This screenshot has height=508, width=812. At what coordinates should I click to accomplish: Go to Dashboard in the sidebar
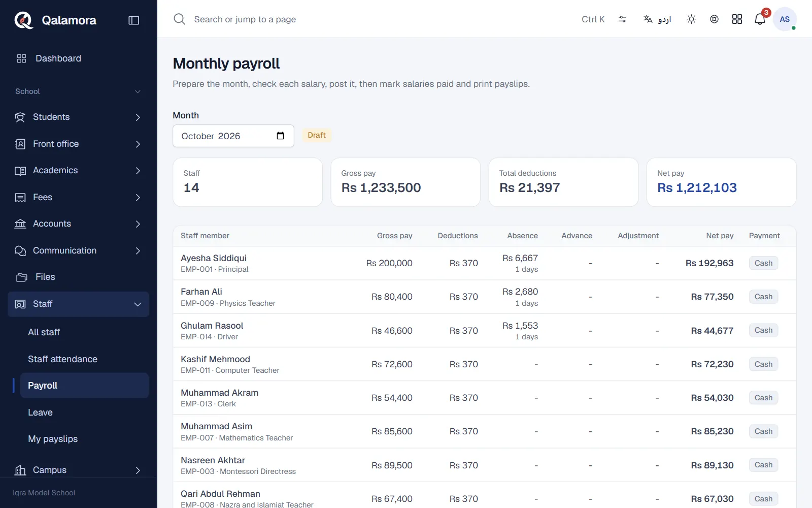79,58
